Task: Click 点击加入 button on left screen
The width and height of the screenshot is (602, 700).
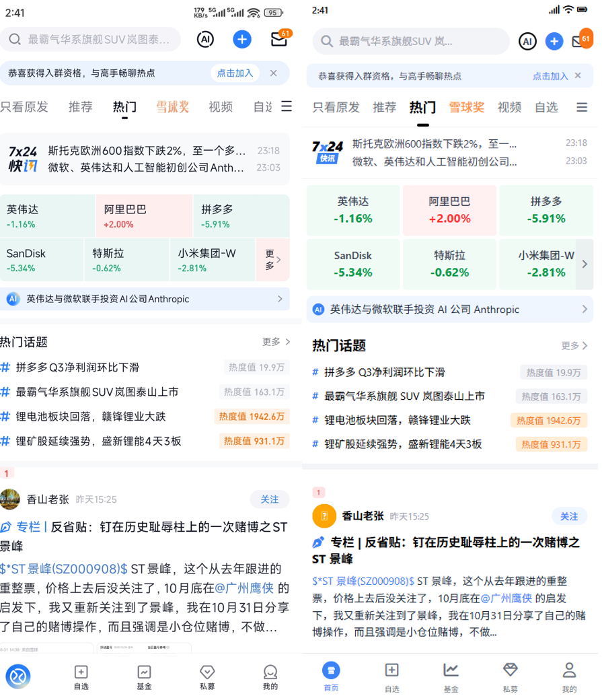Action: (235, 73)
